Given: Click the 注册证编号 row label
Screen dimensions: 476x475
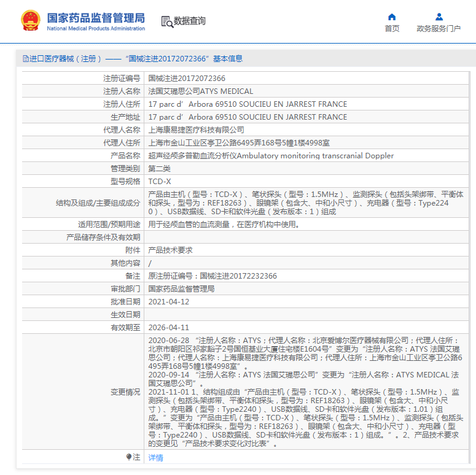Looking at the screenshot, I should (x=122, y=79).
